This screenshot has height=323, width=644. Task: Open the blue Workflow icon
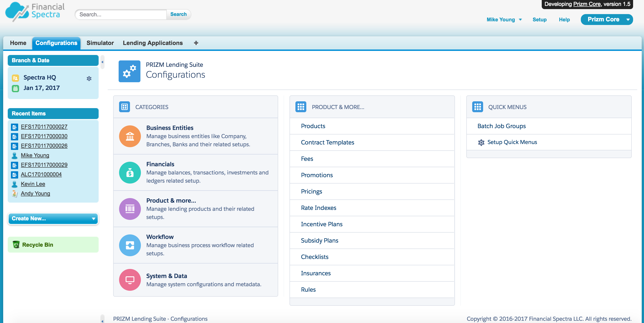point(130,245)
